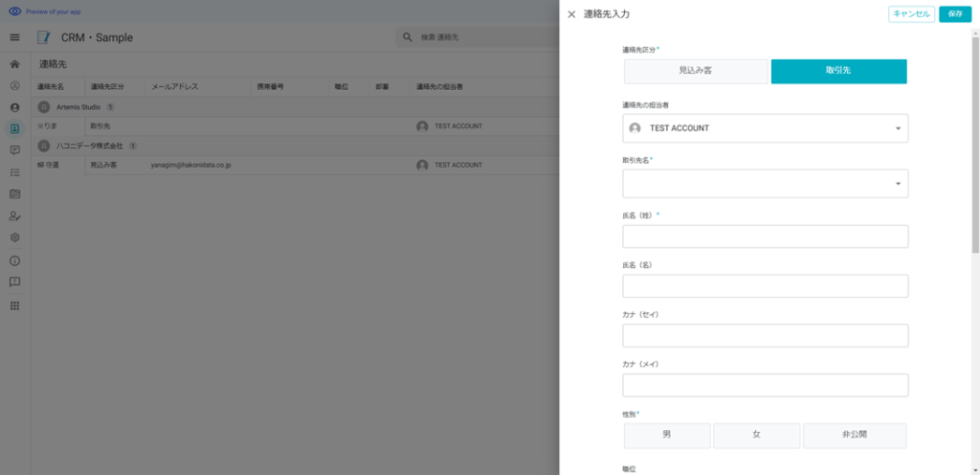Collapse the ハコニデータ株式会社 group row
This screenshot has width=980, height=475.
click(295, 146)
